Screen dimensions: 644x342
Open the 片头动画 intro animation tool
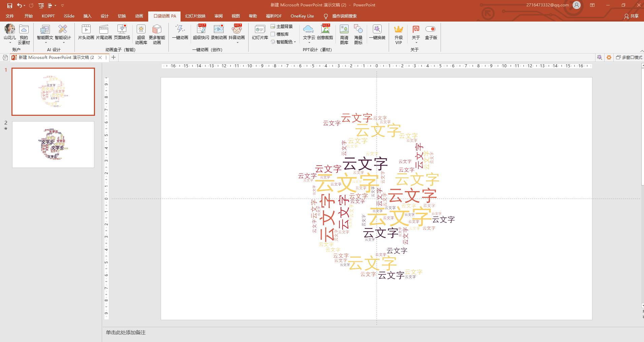click(x=86, y=32)
